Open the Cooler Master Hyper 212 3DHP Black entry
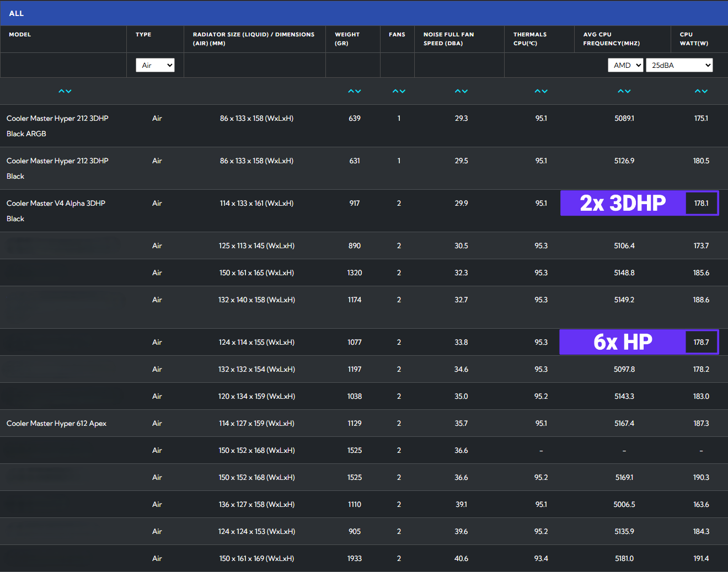This screenshot has width=728, height=572. coord(57,168)
